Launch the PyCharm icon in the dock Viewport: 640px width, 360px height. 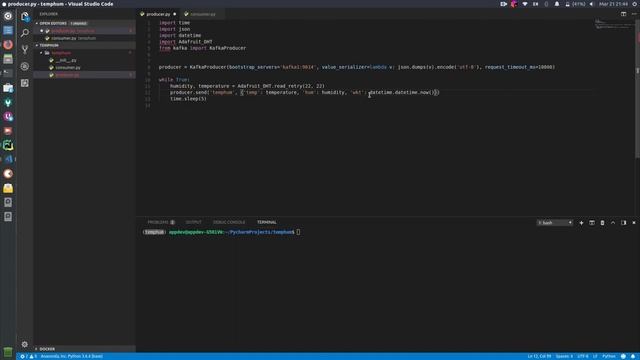(8, 145)
